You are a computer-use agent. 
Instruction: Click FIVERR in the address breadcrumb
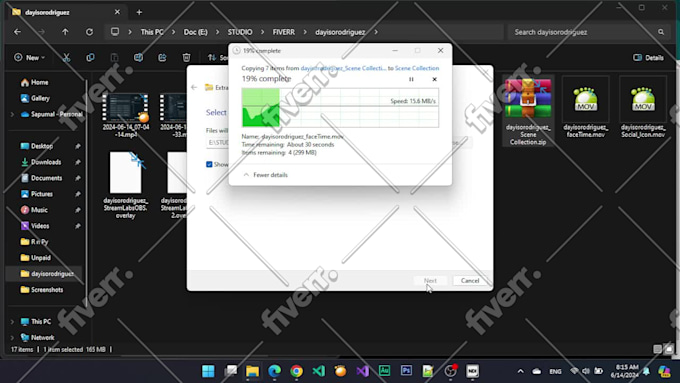click(x=284, y=32)
